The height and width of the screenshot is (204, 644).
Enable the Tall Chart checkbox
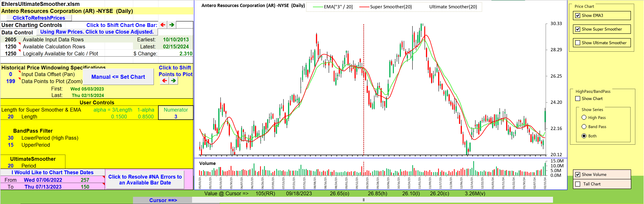click(578, 184)
